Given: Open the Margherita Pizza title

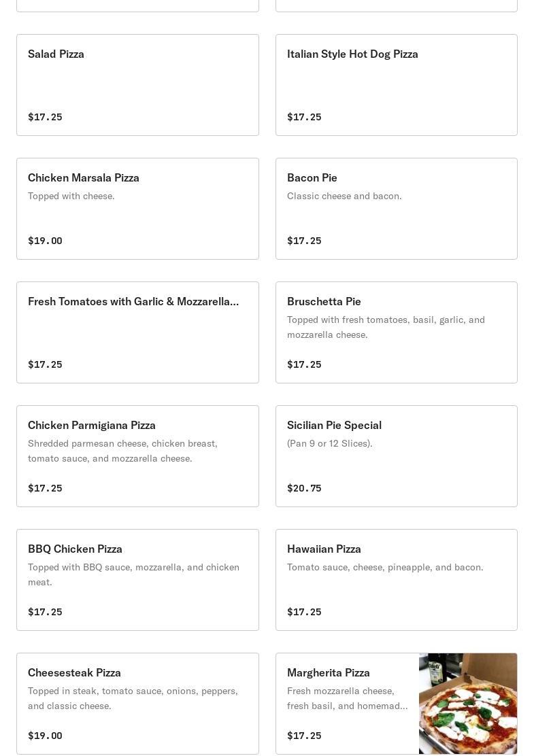Looking at the screenshot, I should click(329, 672).
